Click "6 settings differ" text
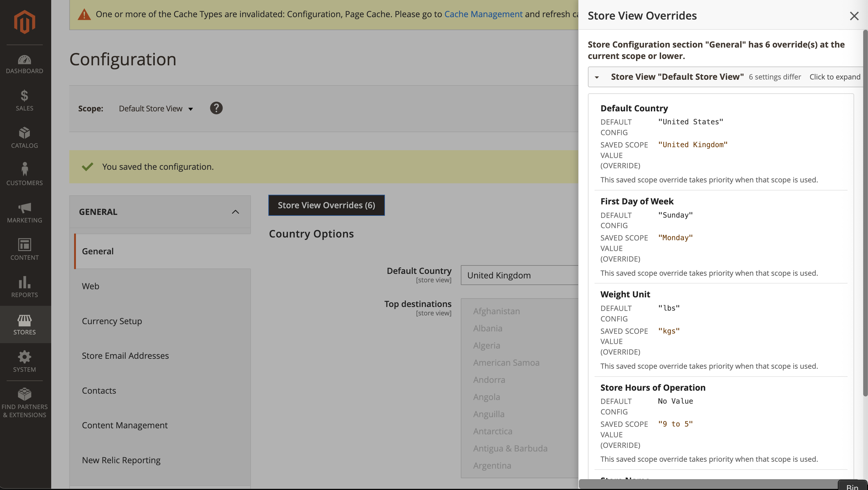Screen dimensions: 868x490 point(774,77)
